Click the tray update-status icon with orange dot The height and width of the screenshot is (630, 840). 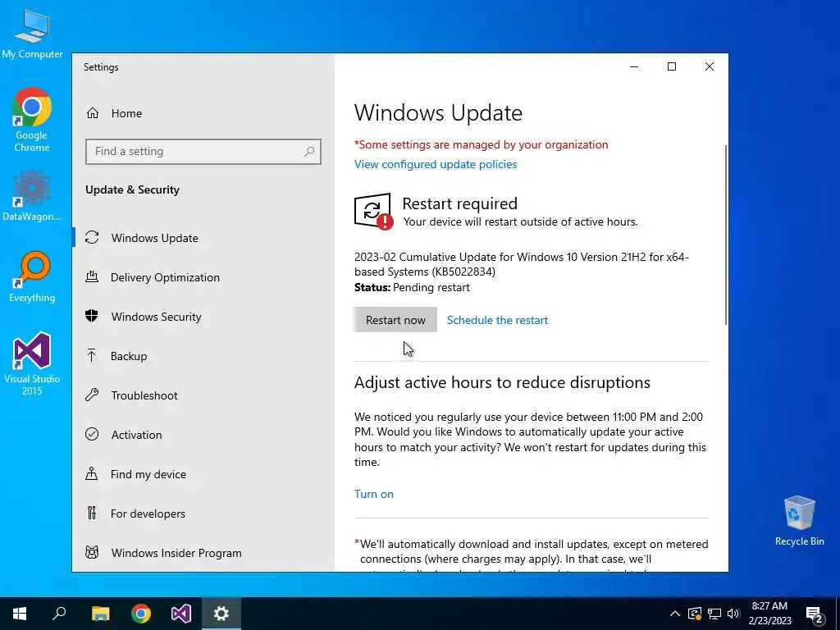pyautogui.click(x=694, y=614)
